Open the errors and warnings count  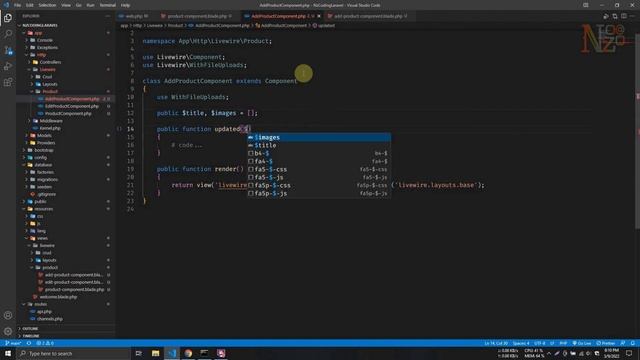pos(45,343)
